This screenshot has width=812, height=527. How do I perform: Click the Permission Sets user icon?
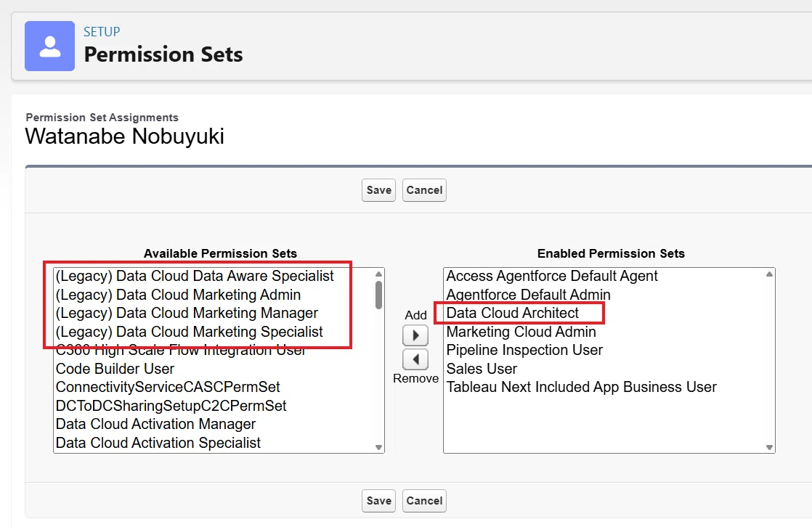click(x=49, y=46)
